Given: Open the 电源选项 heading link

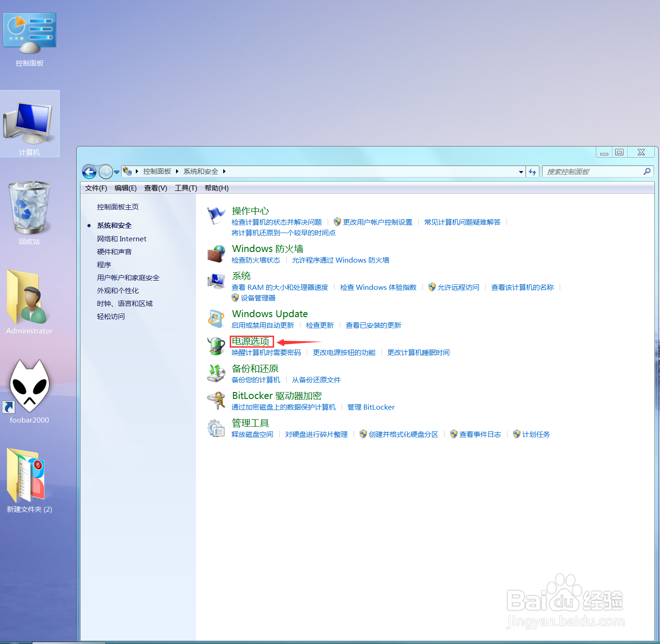Looking at the screenshot, I should pos(251,342).
